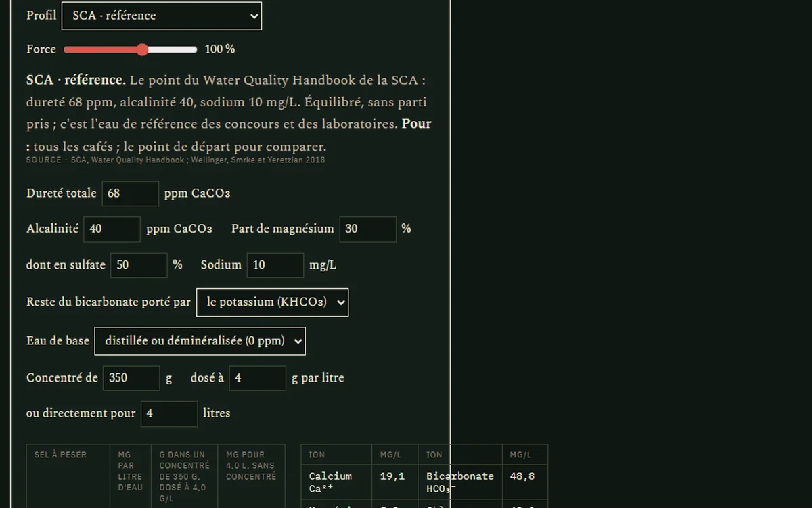Click the SOURCE citation line text
The height and width of the screenshot is (508, 812).
[175, 160]
